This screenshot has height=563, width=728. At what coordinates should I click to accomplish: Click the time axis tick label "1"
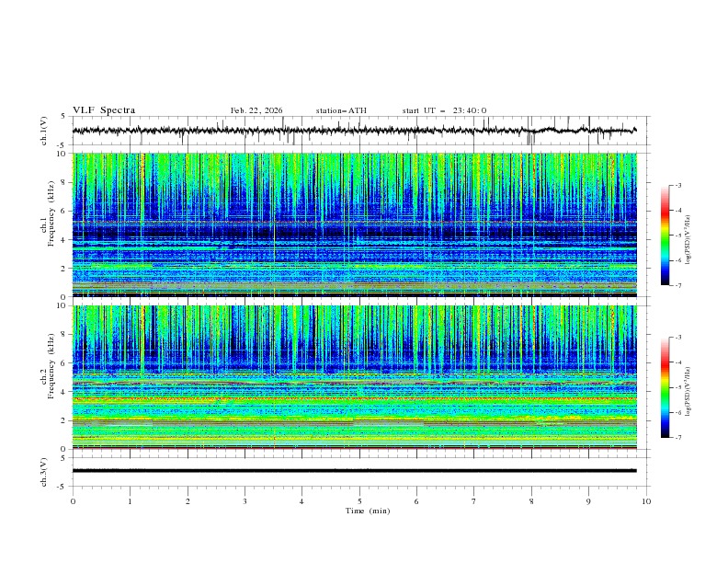click(x=130, y=501)
